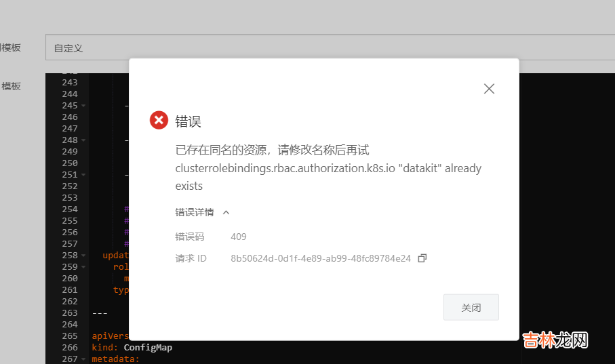Collapse the 错误详情 section chevron
Screen dimensions: 615x364
226,212
